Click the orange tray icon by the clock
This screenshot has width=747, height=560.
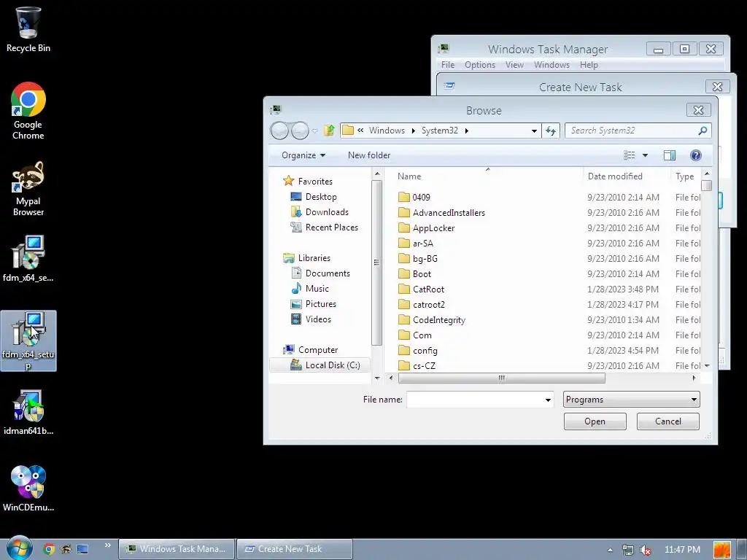coord(722,550)
